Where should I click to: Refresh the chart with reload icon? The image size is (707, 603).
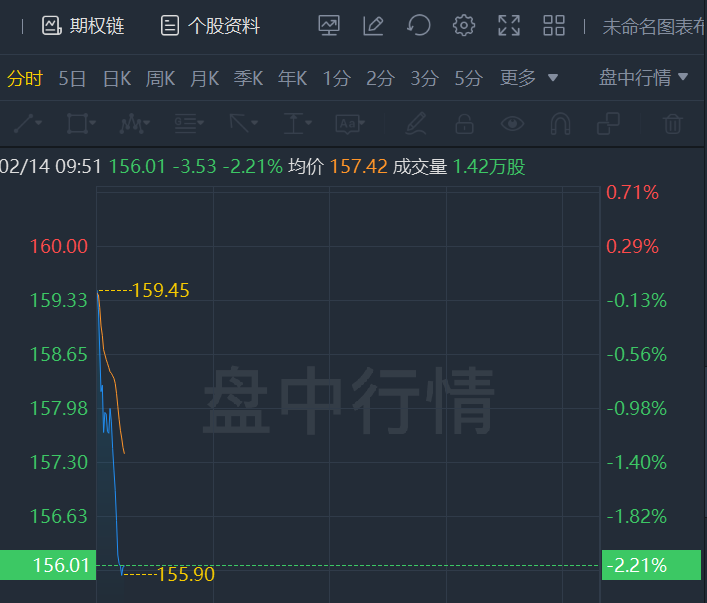(418, 26)
